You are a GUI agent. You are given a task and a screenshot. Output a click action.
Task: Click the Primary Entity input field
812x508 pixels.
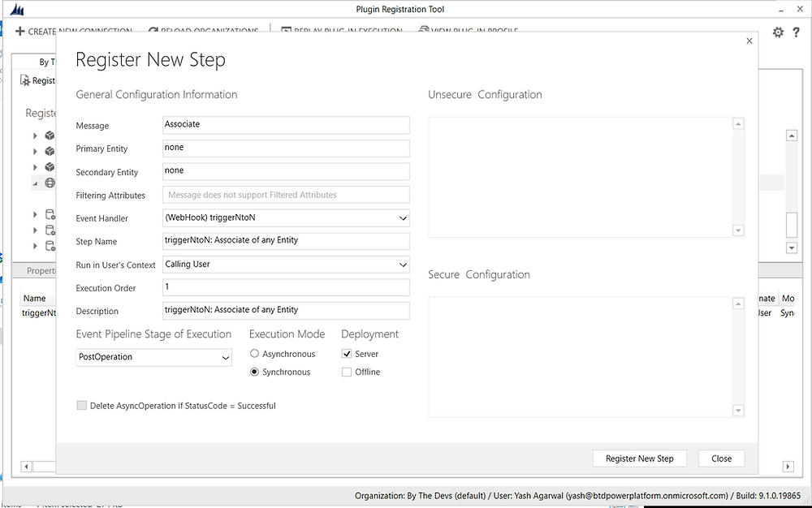tap(286, 148)
